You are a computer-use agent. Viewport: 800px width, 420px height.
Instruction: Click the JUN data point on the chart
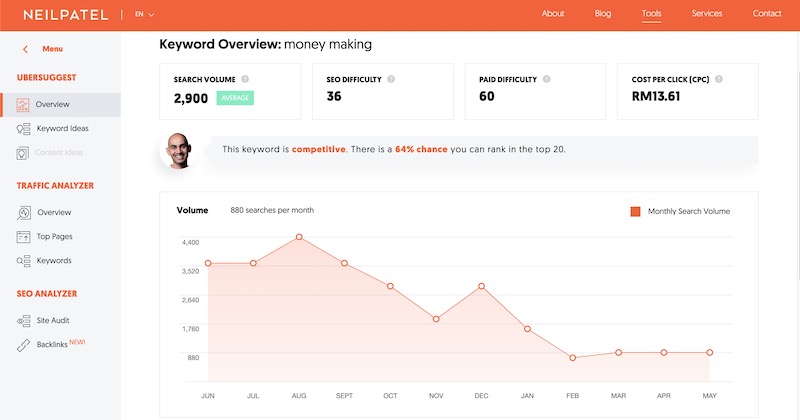208,263
